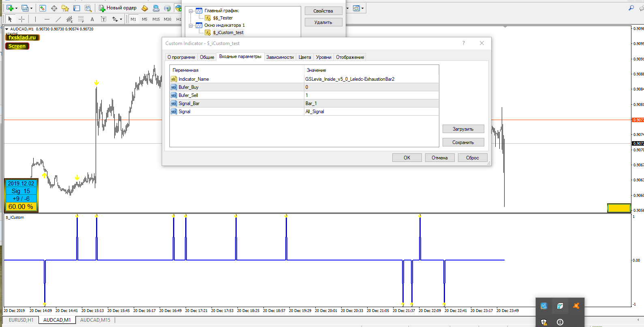Viewport: 644px width, 327px height.
Task: Open the new chart dropdown arrow
Action: pos(16,8)
